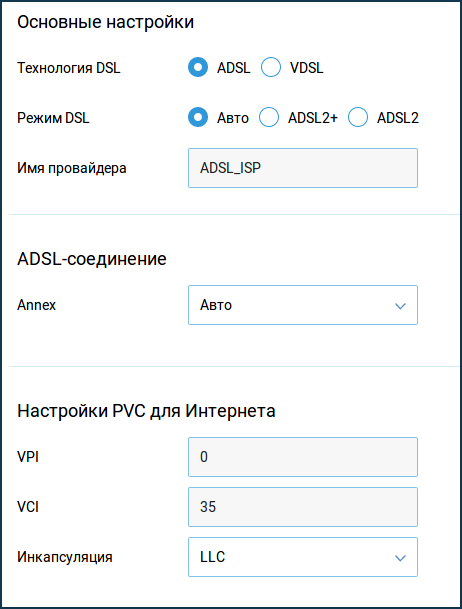Click the Основные настройки heading
This screenshot has height=609, width=462.
(x=106, y=22)
